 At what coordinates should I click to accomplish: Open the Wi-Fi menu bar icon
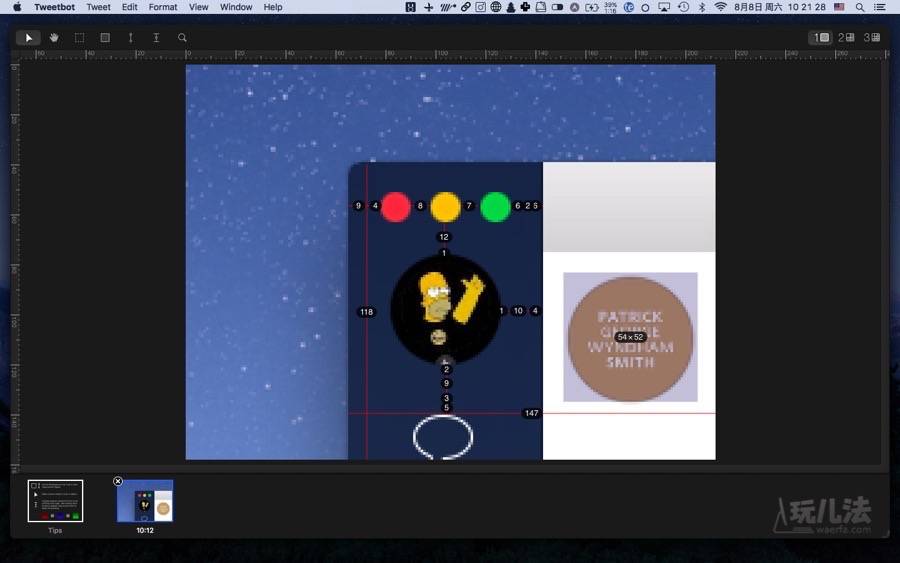pyautogui.click(x=720, y=7)
